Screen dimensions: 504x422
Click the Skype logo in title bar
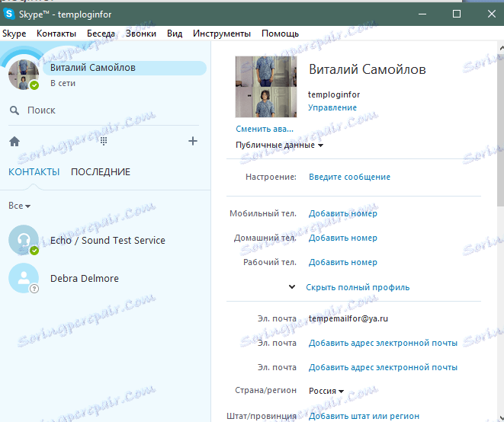8,14
